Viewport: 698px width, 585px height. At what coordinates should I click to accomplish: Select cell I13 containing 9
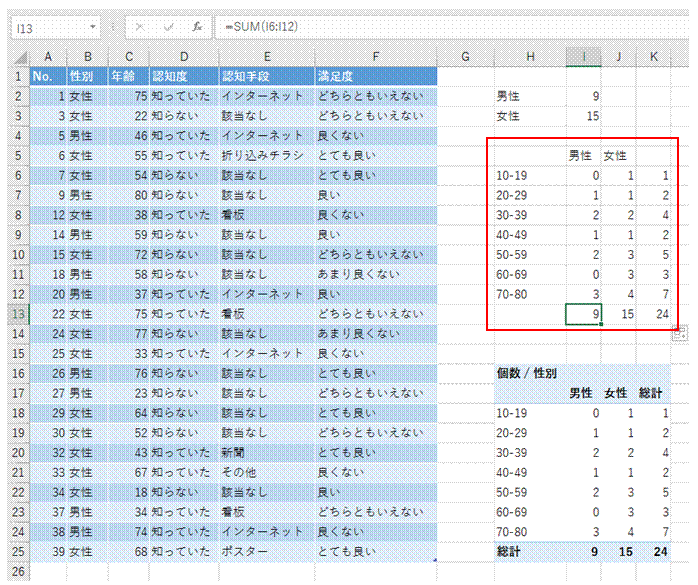click(584, 314)
